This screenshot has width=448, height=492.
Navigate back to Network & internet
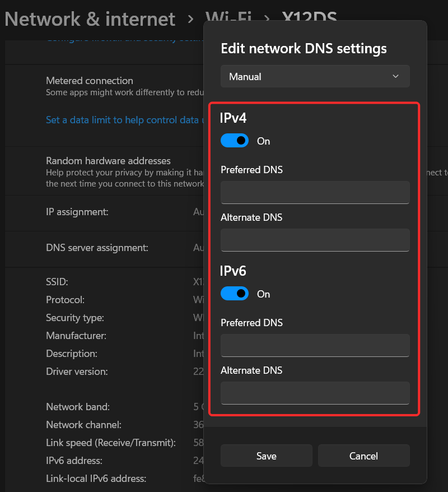[x=90, y=19]
